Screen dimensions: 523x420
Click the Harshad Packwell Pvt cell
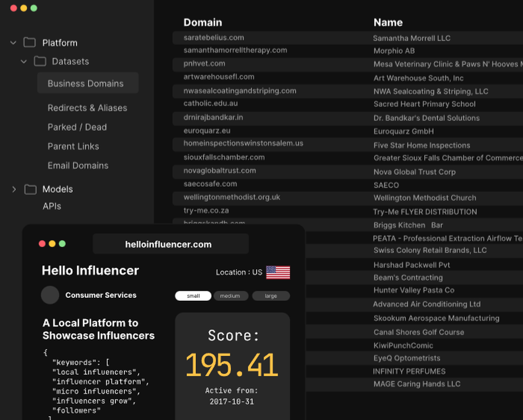click(x=412, y=265)
